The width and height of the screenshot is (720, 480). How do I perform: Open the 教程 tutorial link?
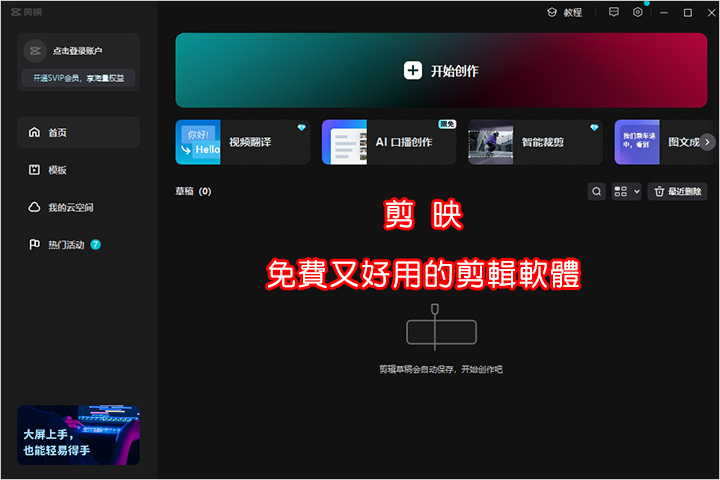[x=565, y=12]
